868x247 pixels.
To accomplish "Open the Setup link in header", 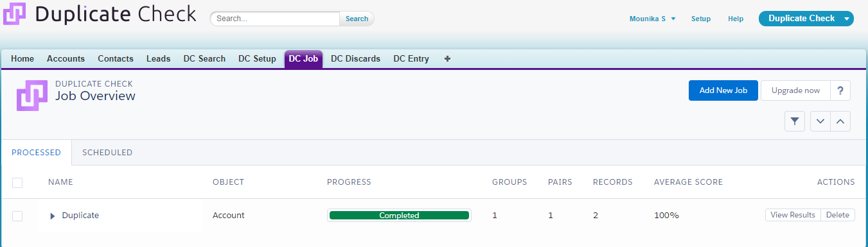I will [x=701, y=19].
